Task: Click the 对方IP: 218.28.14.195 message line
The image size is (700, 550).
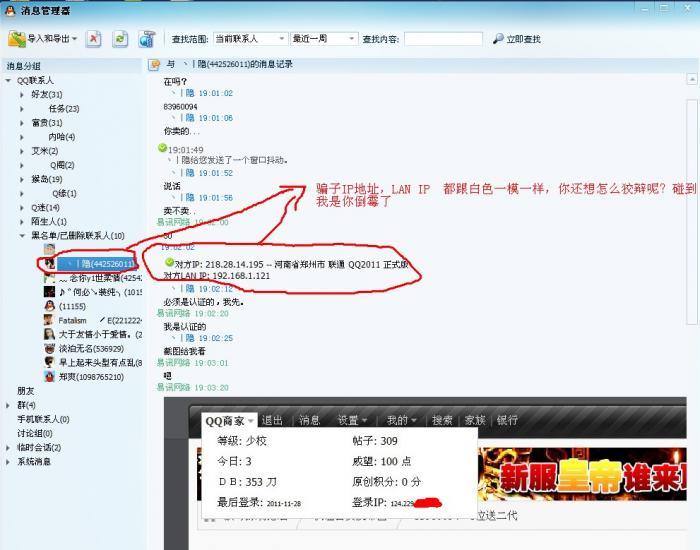Action: [291, 264]
